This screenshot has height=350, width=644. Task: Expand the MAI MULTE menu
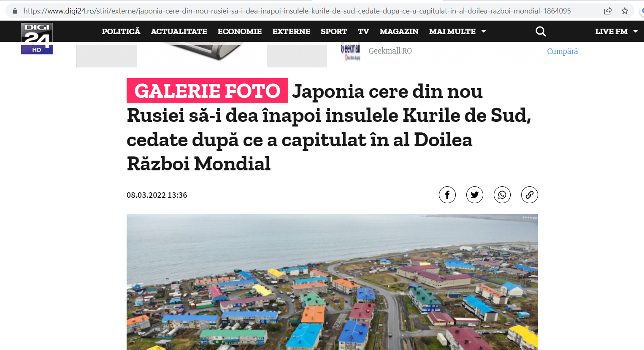(457, 32)
